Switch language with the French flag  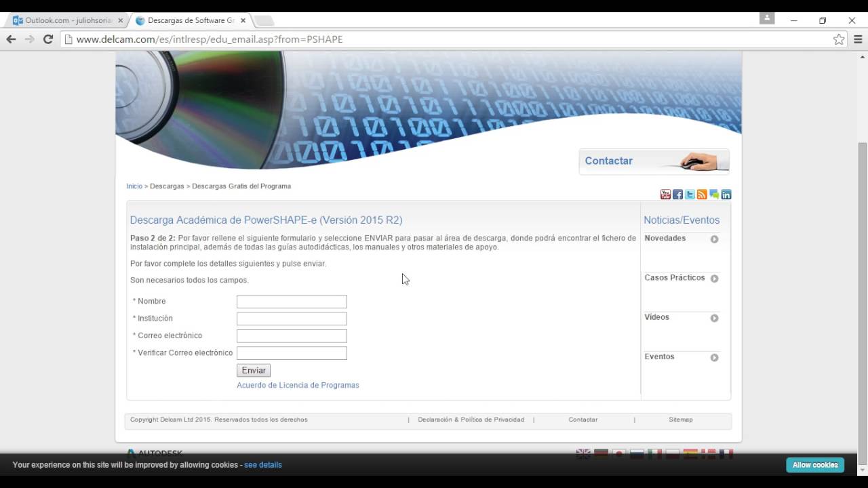(x=726, y=453)
